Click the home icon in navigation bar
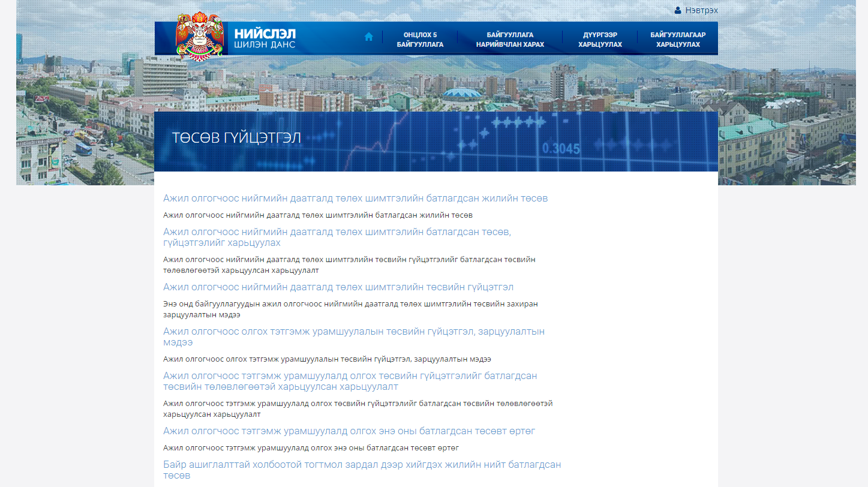 369,37
